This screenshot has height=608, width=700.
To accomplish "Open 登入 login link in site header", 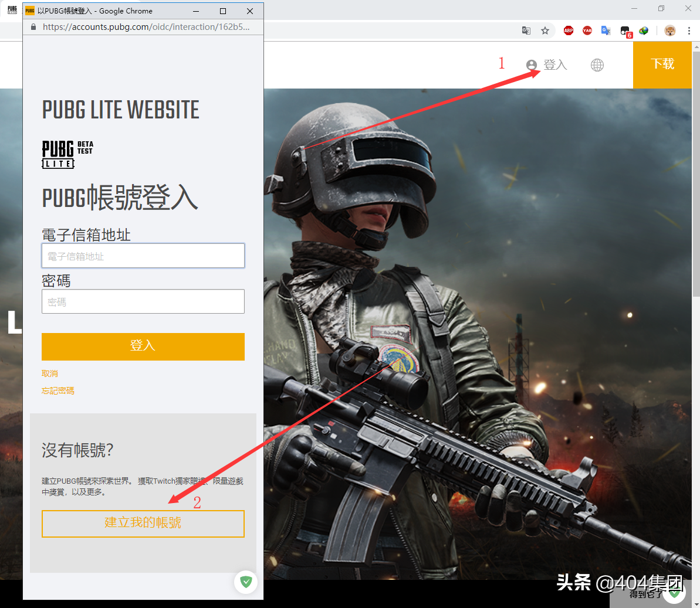I will coord(555,65).
